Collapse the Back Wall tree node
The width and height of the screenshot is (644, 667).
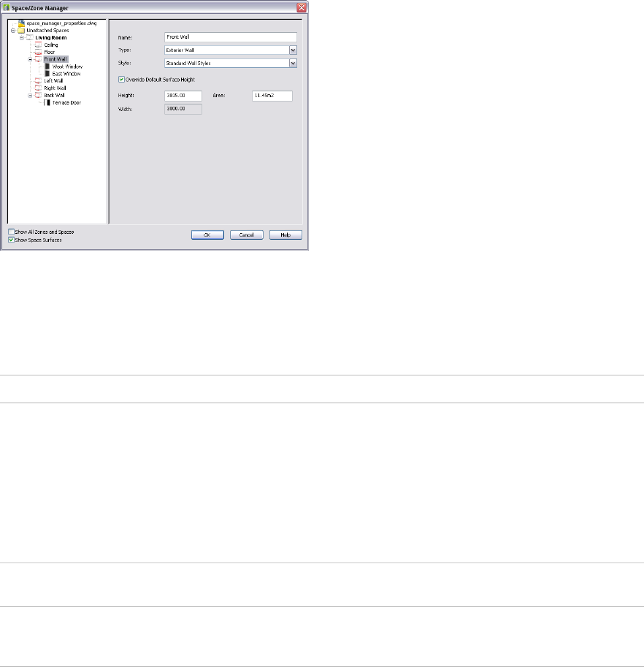(x=30, y=95)
